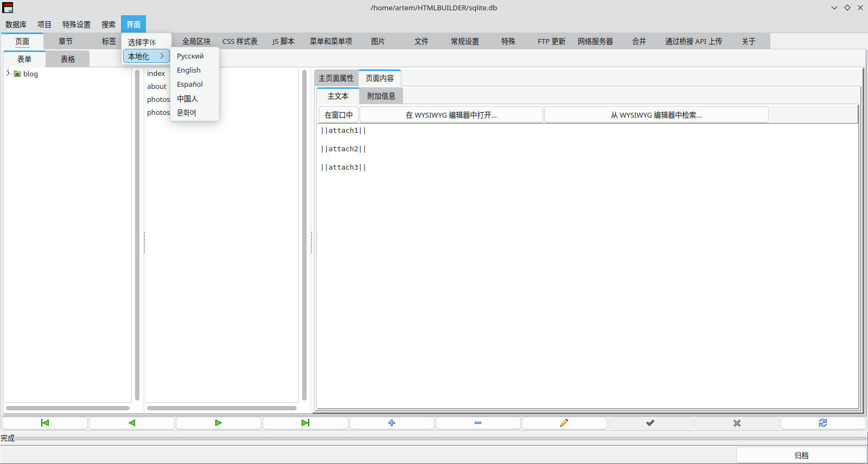Select the about page row
868x464 pixels.
click(x=157, y=87)
